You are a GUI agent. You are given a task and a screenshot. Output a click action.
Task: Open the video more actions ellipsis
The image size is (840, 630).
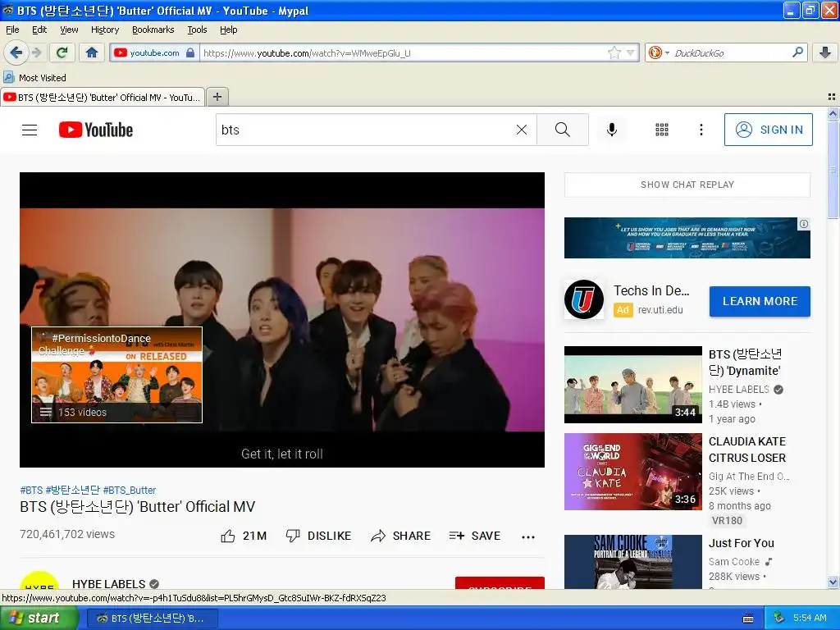(x=528, y=536)
